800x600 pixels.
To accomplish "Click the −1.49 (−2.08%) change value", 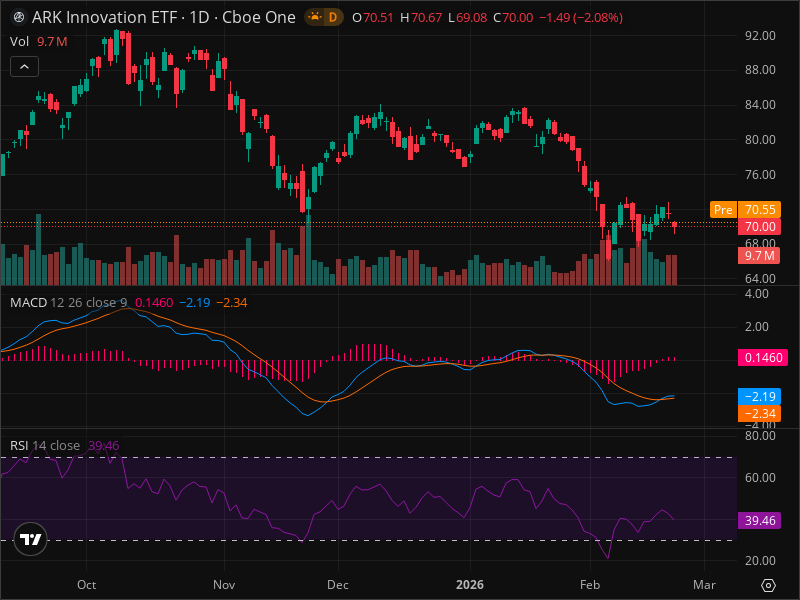I will click(581, 18).
